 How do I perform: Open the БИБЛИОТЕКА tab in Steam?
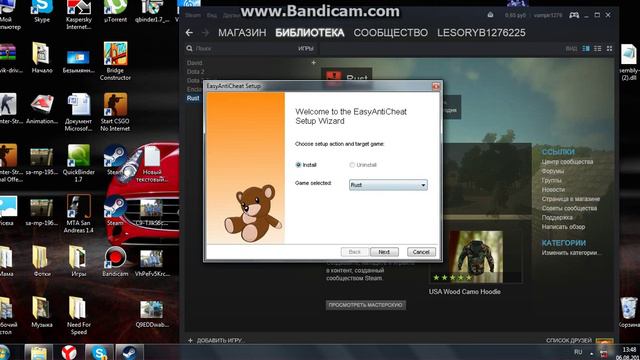[309, 33]
